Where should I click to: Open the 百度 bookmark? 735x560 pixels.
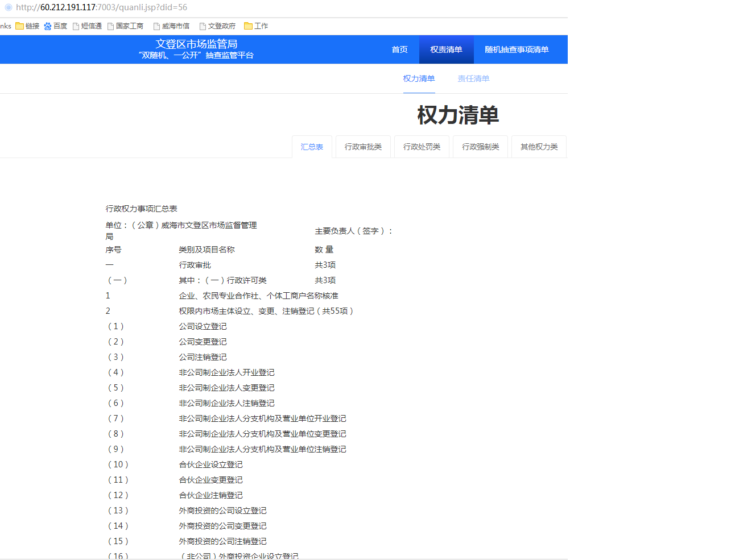(55, 26)
